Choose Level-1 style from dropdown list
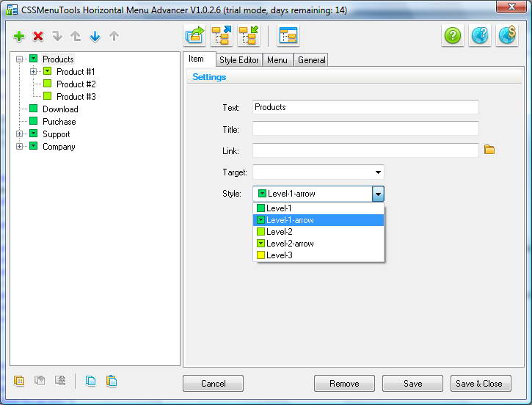This screenshot has height=405, width=532. [318, 208]
